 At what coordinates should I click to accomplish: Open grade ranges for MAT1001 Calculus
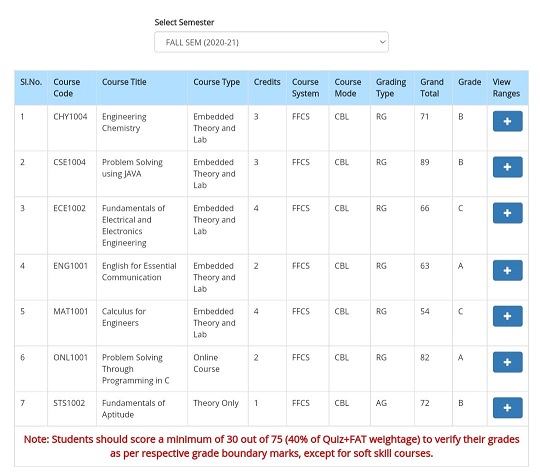tap(507, 316)
